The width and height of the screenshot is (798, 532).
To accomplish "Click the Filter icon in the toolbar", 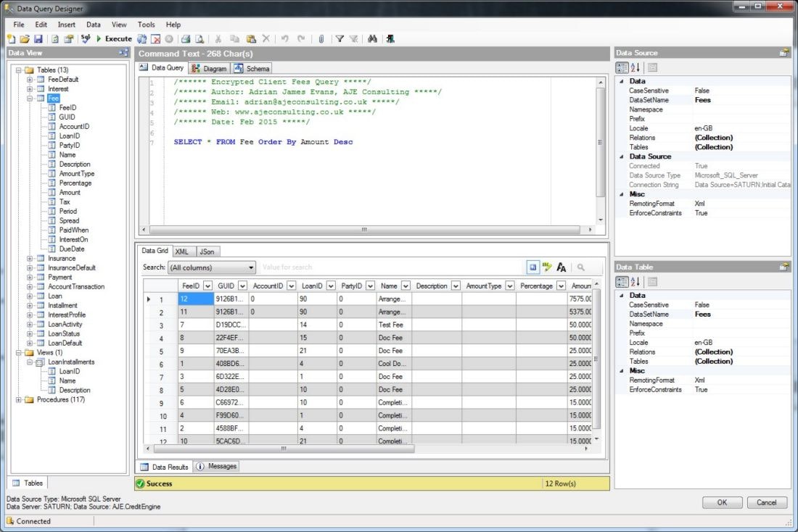I will [338, 38].
